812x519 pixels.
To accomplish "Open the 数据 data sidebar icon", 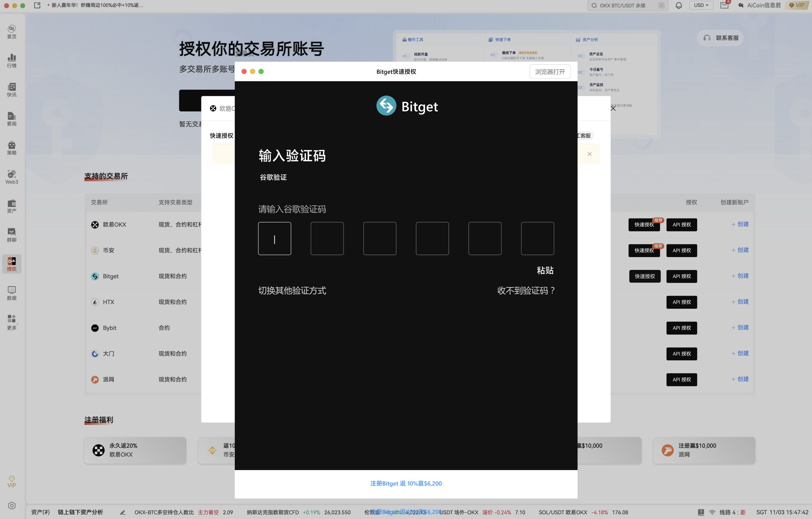I will (x=11, y=293).
